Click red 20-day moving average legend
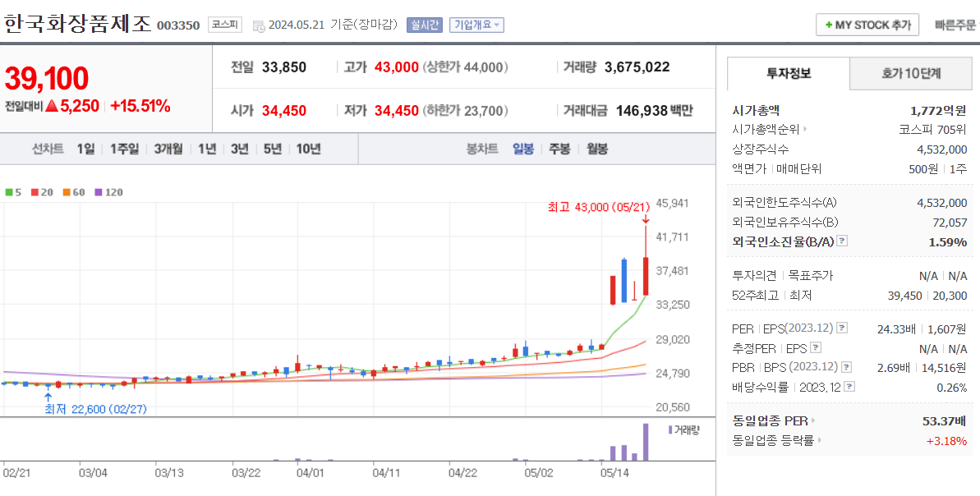 [42, 192]
